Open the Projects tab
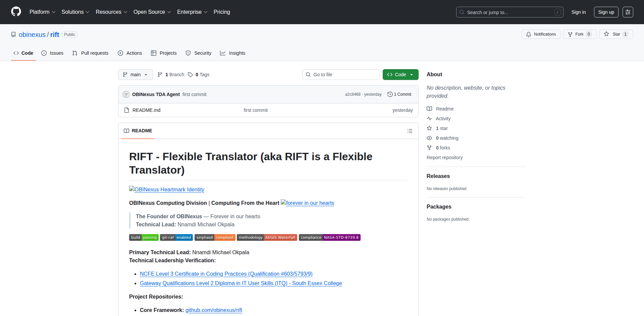Screen dimensions: 644x316 pyautogui.click(x=164, y=53)
